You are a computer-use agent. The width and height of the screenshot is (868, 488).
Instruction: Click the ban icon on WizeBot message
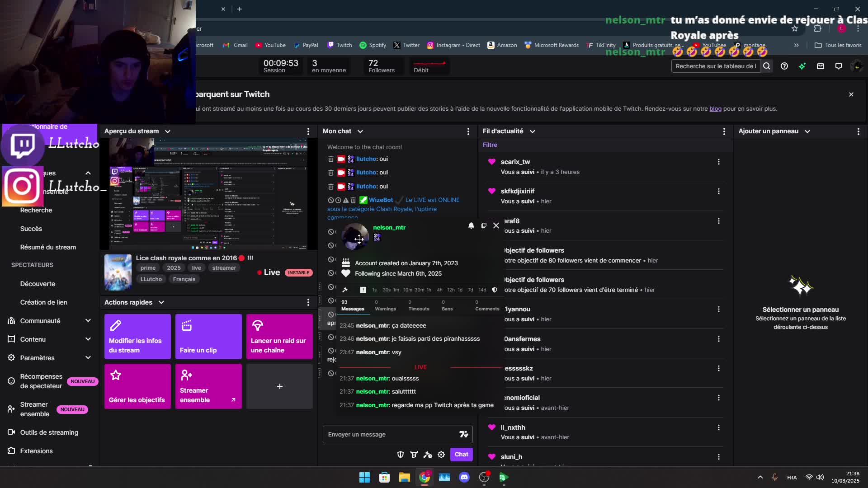(x=331, y=200)
